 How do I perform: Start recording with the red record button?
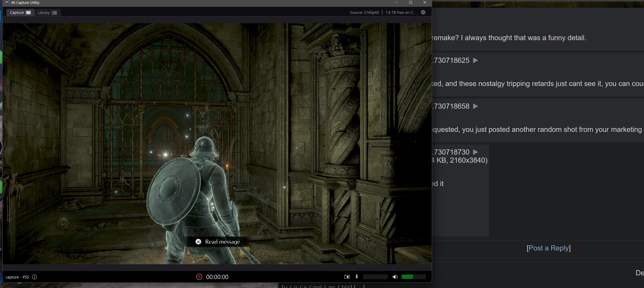click(x=199, y=277)
